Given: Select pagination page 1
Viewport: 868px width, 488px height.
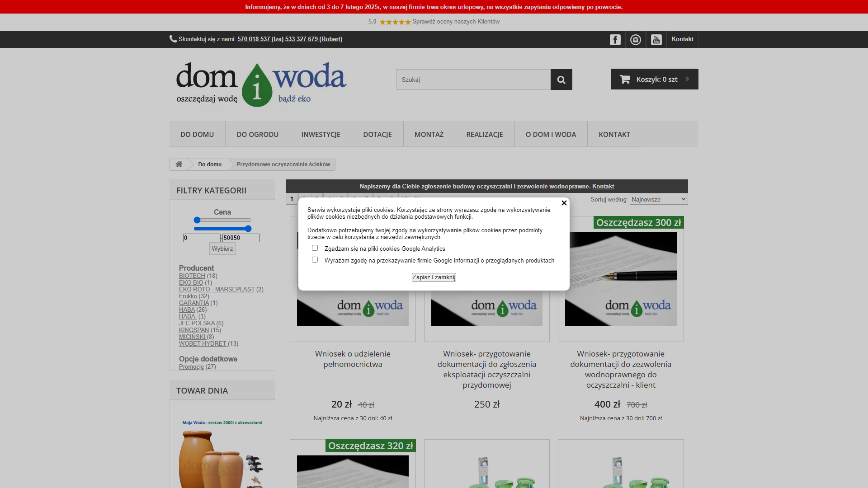Looking at the screenshot, I should (292, 199).
